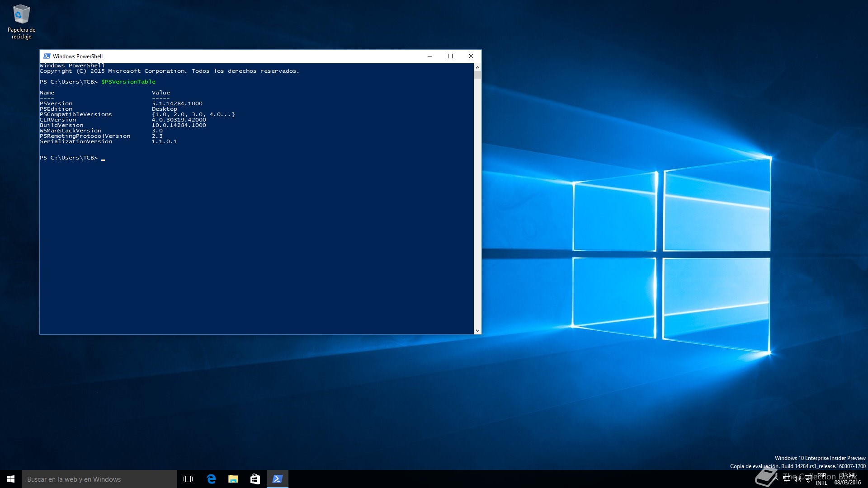Click the PowerShell scrollbar thumb
868x488 pixels.
click(477, 75)
